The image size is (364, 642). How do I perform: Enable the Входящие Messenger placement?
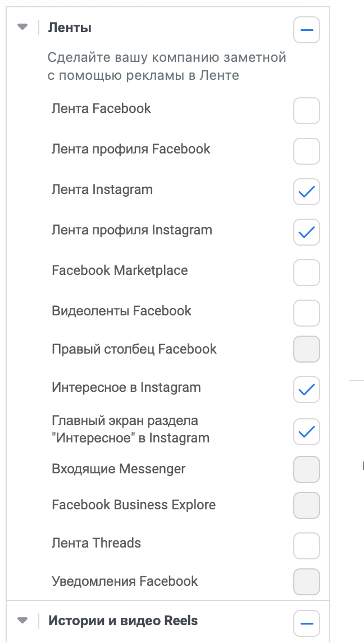[306, 469]
